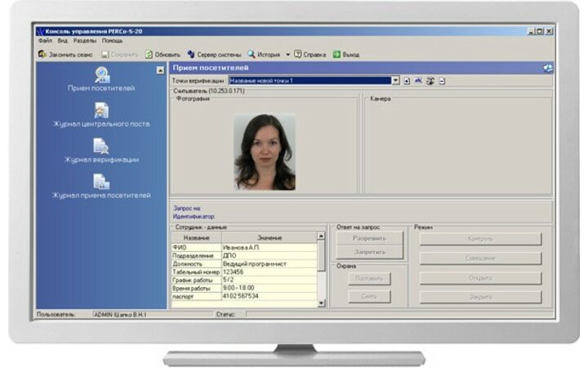This screenshot has height=368, width=588.
Task: Click the История toolbar icon
Action: [x=252, y=54]
